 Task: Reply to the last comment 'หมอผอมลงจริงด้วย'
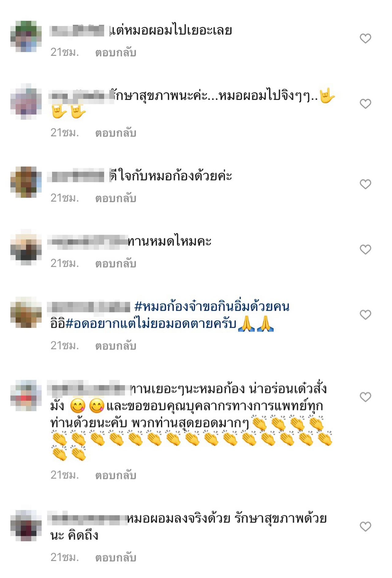click(115, 558)
